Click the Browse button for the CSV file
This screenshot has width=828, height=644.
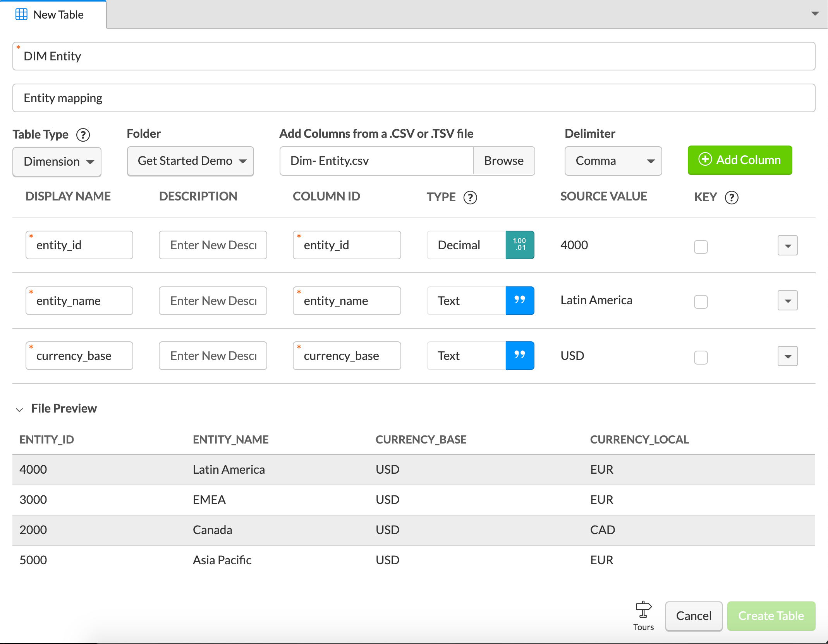[x=504, y=161]
